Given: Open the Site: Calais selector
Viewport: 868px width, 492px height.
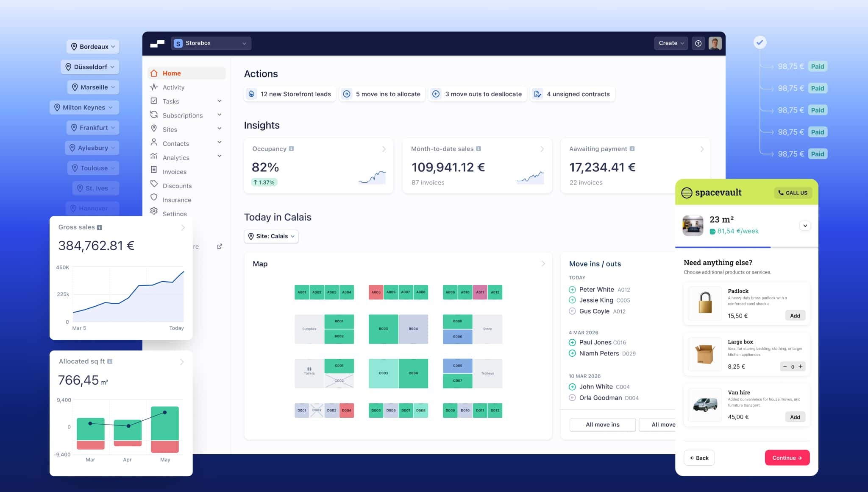Looking at the screenshot, I should click(271, 236).
